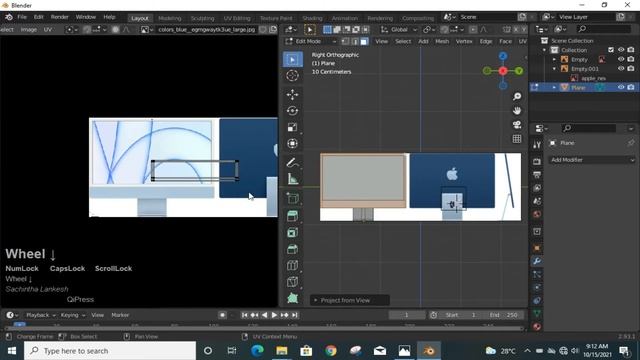Click the current frame number field
Image resolution: width=640 pixels, height=360 pixels.
(407, 315)
